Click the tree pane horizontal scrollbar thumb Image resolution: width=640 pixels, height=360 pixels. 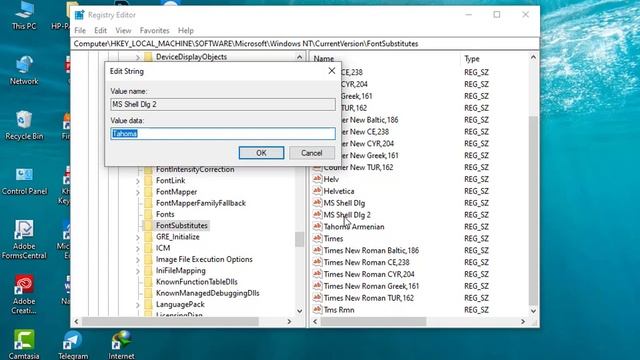(x=170, y=322)
